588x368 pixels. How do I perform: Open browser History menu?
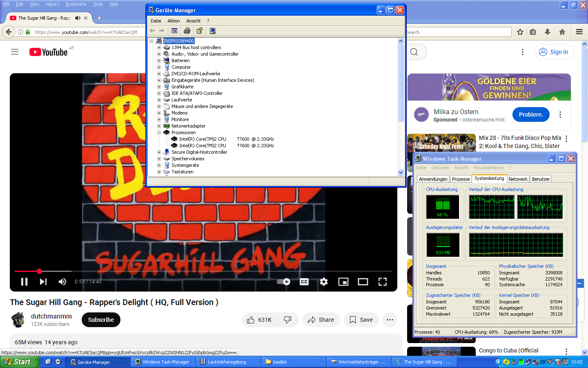coord(52,4)
